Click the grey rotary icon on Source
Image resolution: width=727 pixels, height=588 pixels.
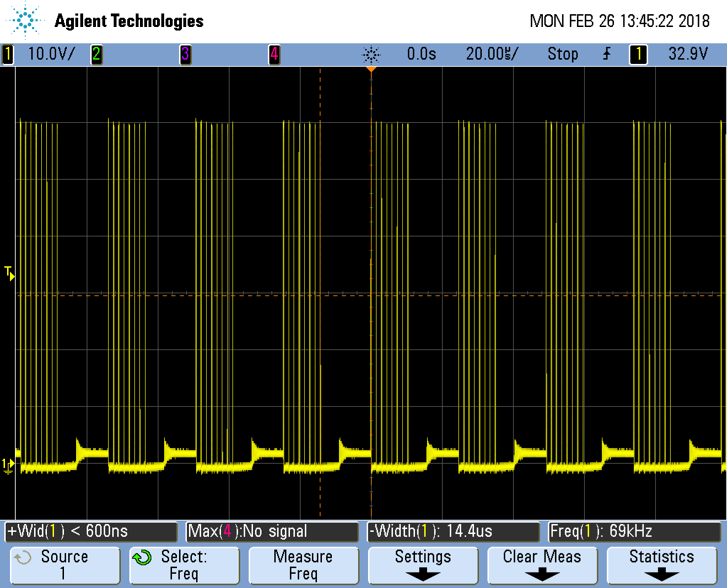[22, 557]
